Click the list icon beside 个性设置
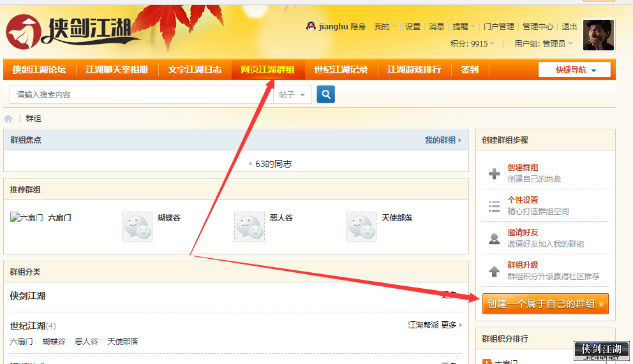Viewport: 633px width, 364px height. tap(494, 207)
